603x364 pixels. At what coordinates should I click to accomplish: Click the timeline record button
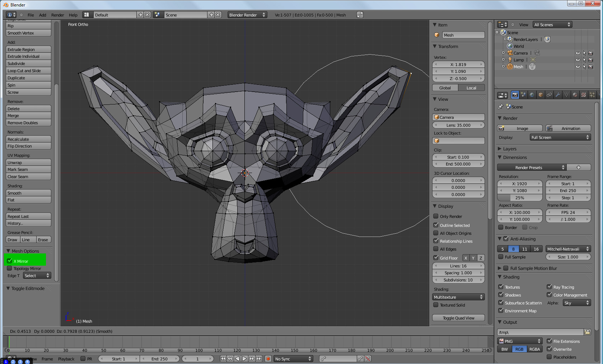tap(268, 359)
